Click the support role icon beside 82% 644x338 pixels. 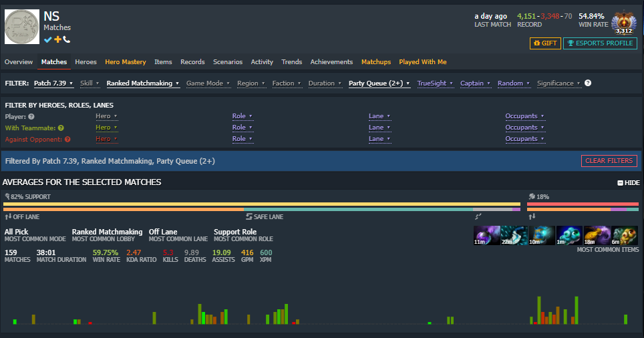(7, 196)
